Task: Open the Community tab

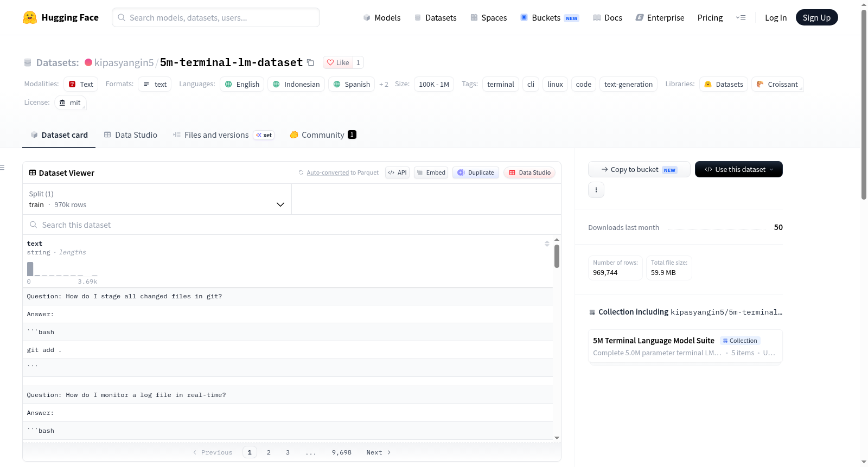Action: pyautogui.click(x=323, y=135)
